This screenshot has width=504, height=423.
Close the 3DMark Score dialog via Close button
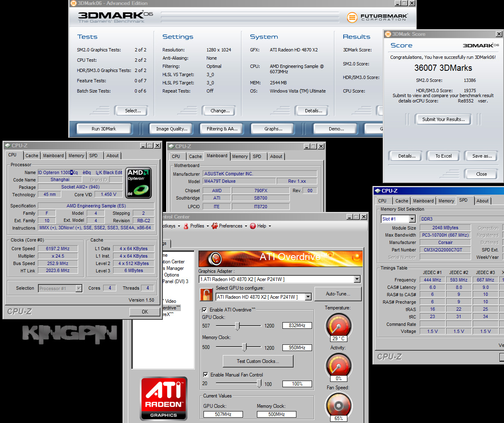pos(481,174)
